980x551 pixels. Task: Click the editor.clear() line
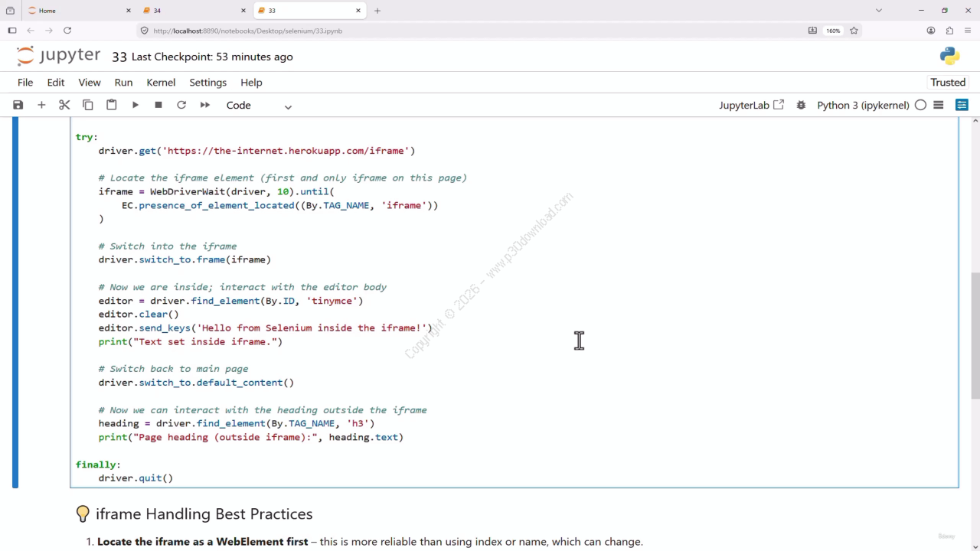(x=139, y=314)
